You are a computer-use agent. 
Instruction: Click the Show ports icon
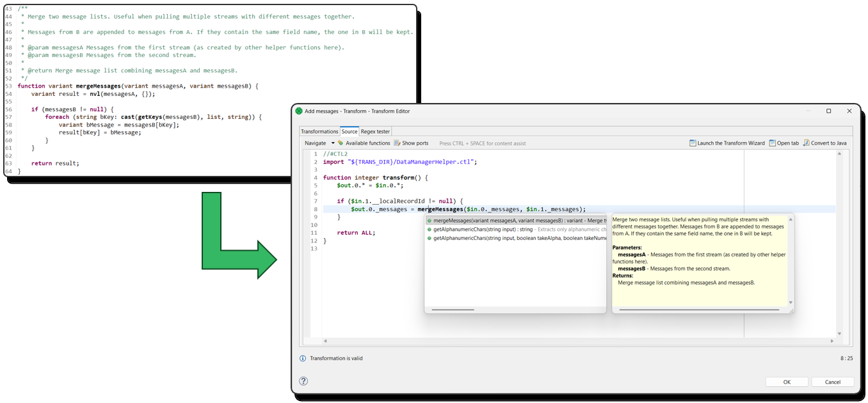[x=397, y=143]
